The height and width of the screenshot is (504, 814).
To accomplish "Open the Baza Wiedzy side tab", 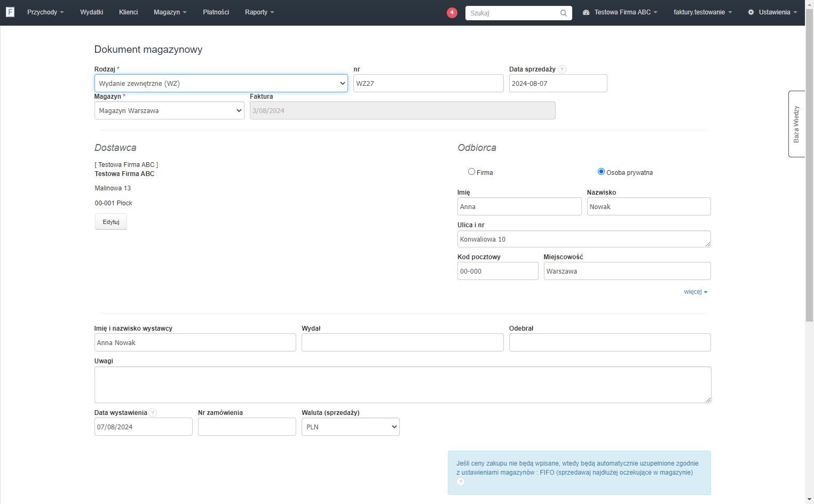I will 796,124.
